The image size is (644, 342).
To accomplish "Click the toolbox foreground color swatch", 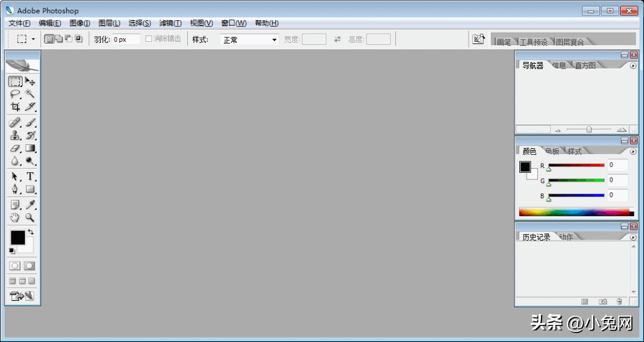I will coord(18,238).
